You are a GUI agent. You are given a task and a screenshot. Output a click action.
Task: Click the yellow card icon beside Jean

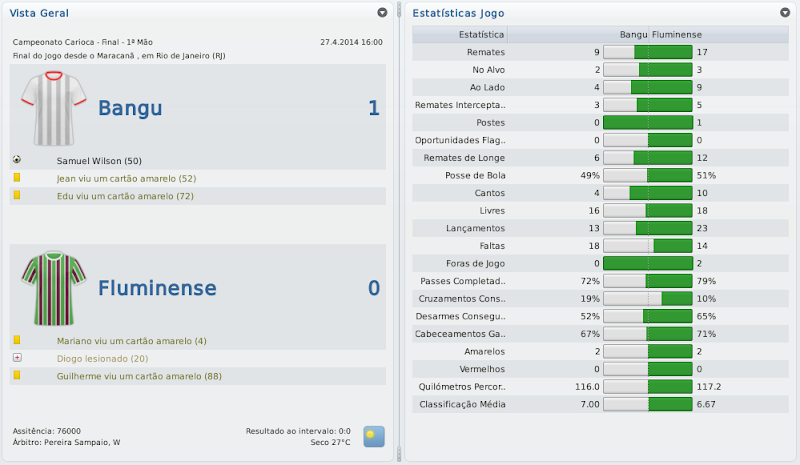17,178
